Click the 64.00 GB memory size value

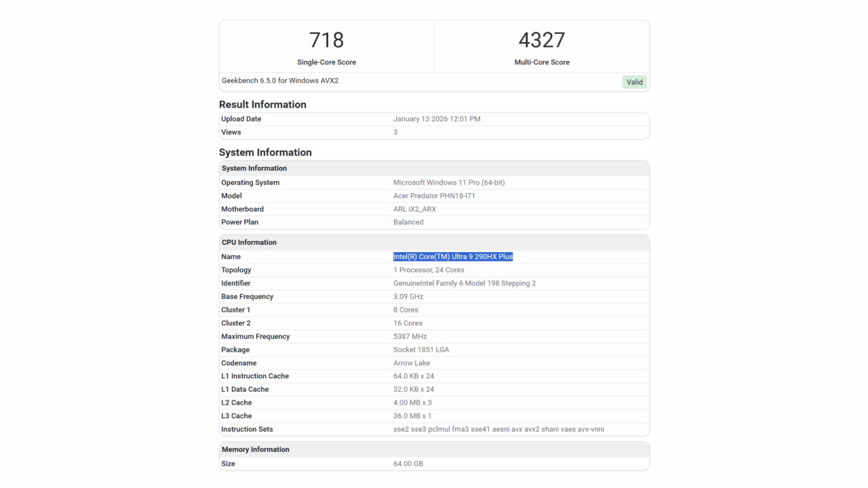(409, 464)
